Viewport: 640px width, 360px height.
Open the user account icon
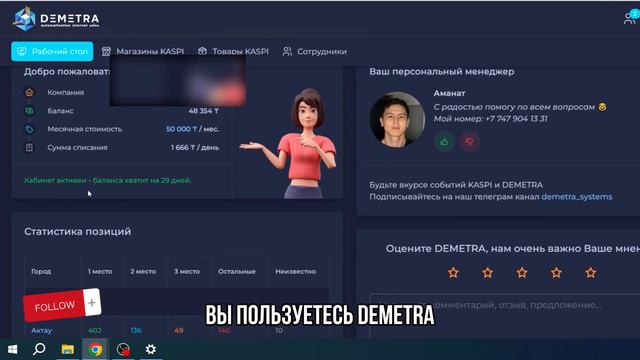click(x=631, y=18)
